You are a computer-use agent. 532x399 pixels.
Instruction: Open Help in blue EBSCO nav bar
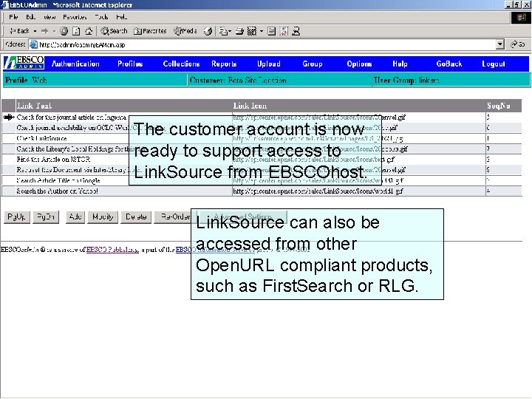pos(400,64)
